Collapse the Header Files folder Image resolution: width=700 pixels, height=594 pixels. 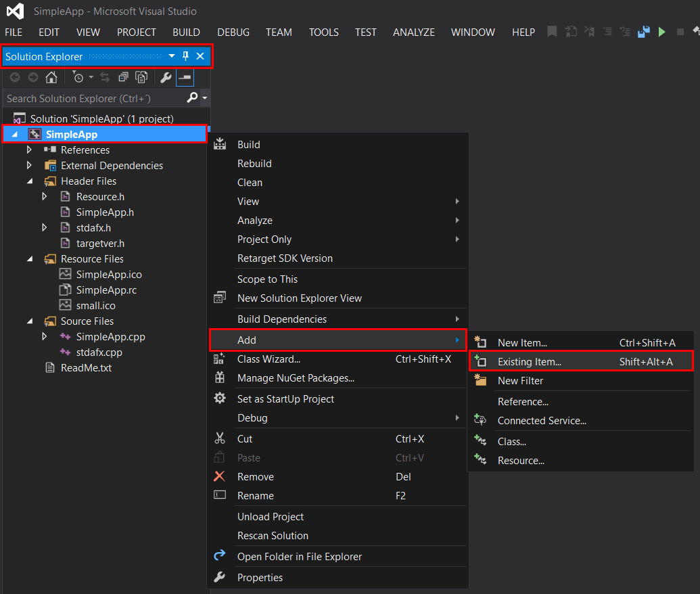(x=30, y=181)
